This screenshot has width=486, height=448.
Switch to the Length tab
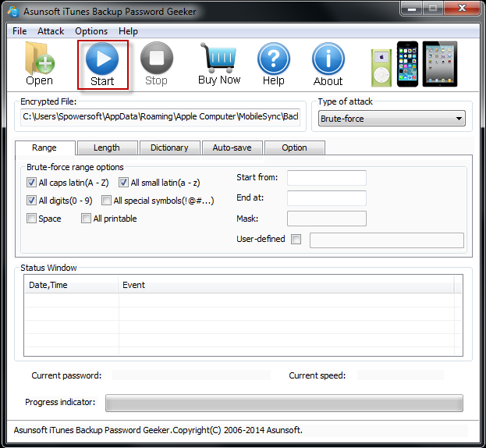[x=107, y=148]
